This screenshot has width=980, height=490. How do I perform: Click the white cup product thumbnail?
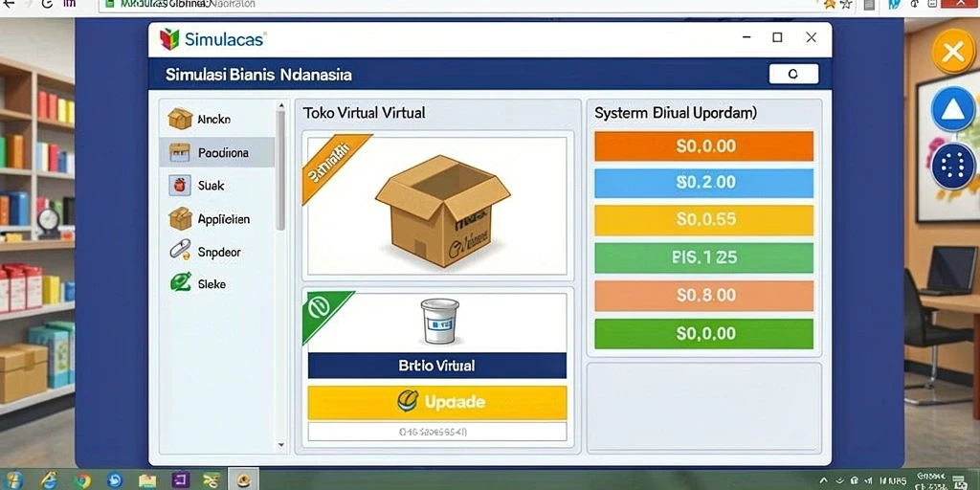point(439,322)
